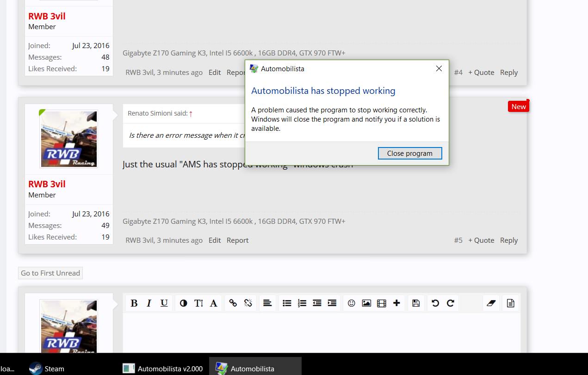Click + Quote on post #4
The width and height of the screenshot is (588, 375).
point(481,72)
